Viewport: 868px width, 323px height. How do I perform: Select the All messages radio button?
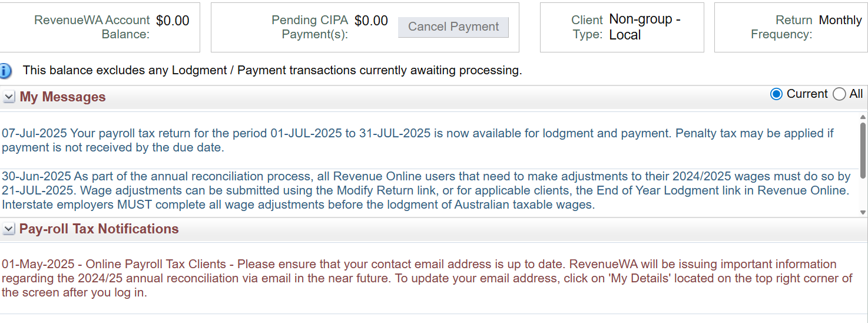839,94
